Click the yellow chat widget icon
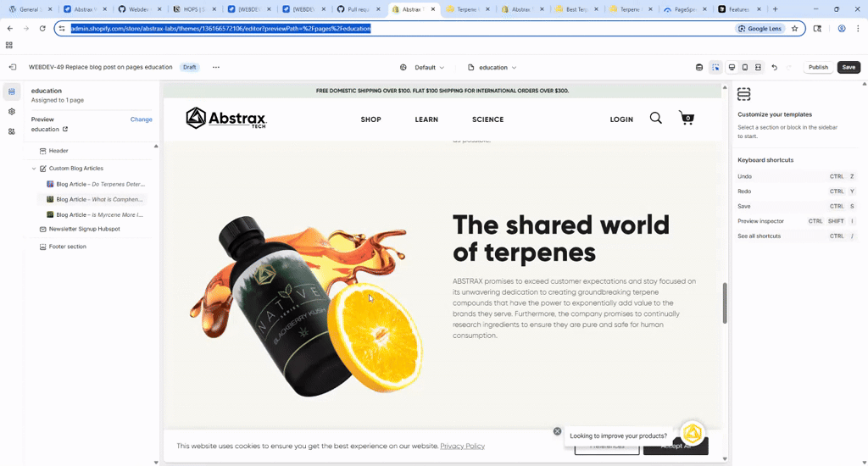 click(x=692, y=433)
